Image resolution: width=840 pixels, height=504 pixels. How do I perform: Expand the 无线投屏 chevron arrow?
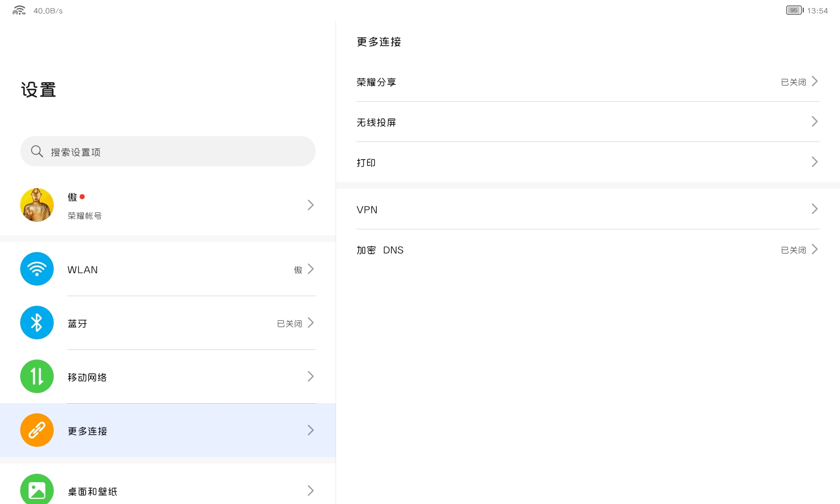click(x=814, y=122)
